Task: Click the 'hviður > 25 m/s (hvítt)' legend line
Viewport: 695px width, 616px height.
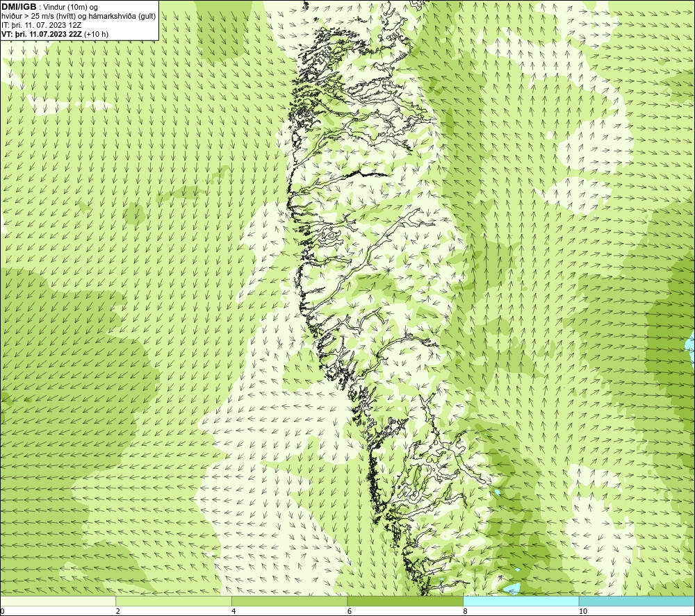Action: click(x=79, y=16)
